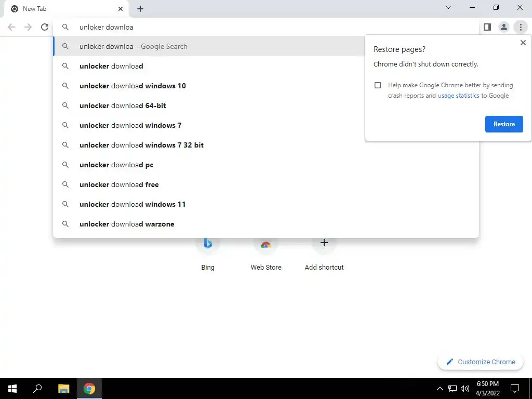Click the address bar text 'unloker downloa'

pyautogui.click(x=106, y=27)
